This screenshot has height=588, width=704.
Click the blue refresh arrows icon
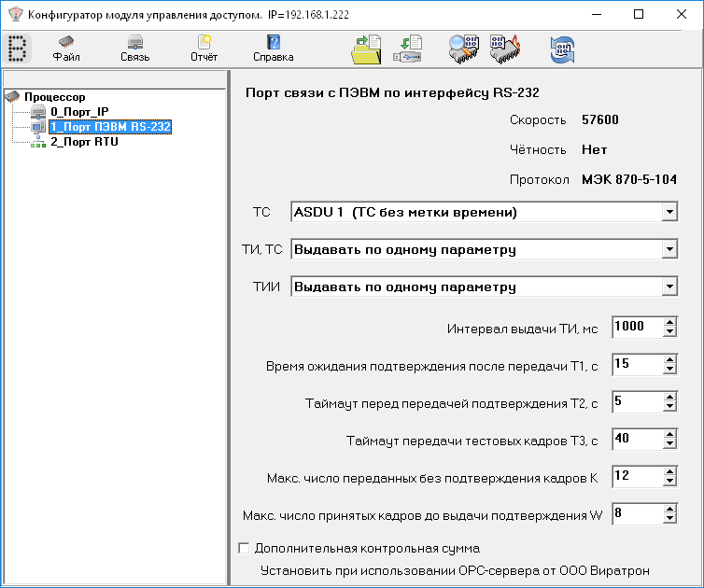(x=562, y=49)
